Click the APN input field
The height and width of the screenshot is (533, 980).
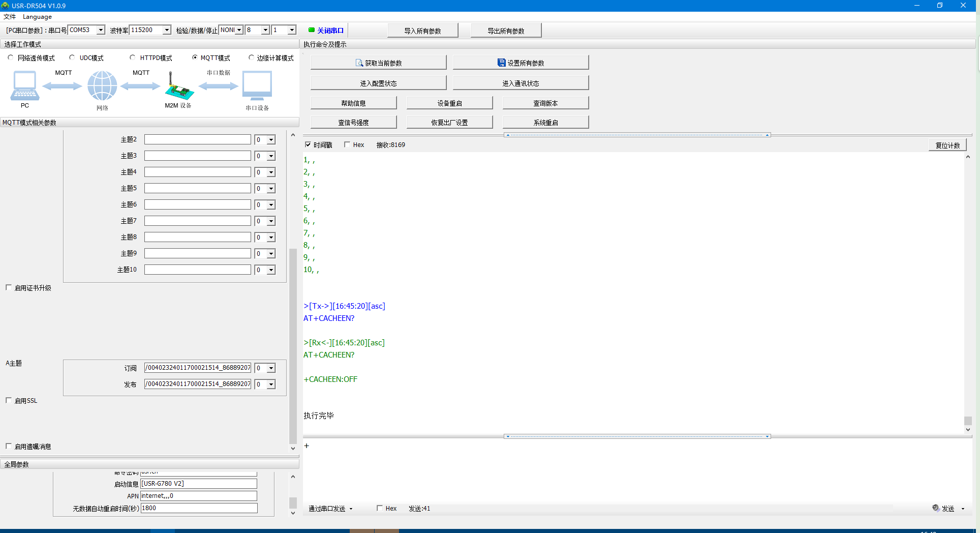(x=198, y=496)
